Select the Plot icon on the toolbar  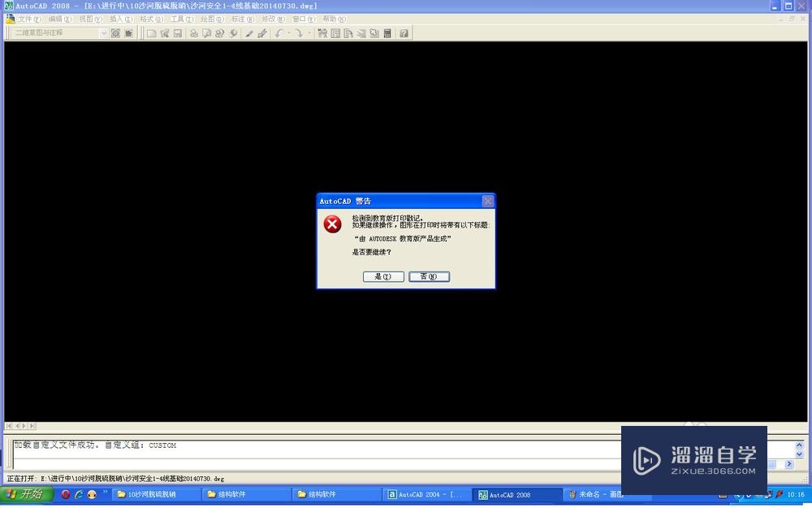[x=194, y=33]
